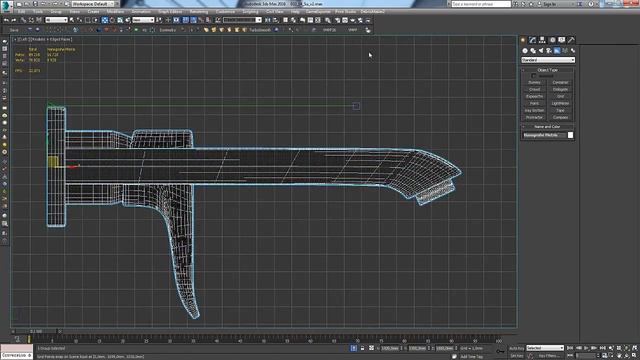Select the Cameras category icon
Image resolution: width=640 pixels, height=360 pixels.
click(549, 51)
